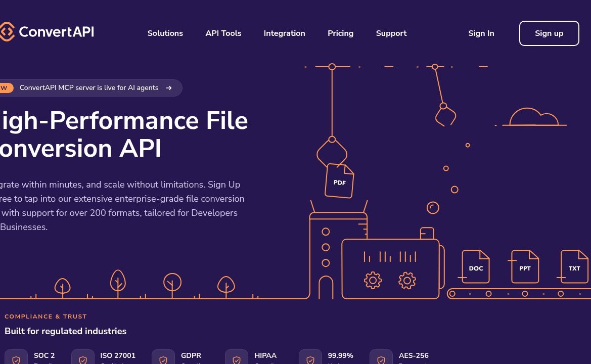Click the "Performance File" headline text
Image resolution: width=591 pixels, height=364 pixels.
tap(149, 121)
